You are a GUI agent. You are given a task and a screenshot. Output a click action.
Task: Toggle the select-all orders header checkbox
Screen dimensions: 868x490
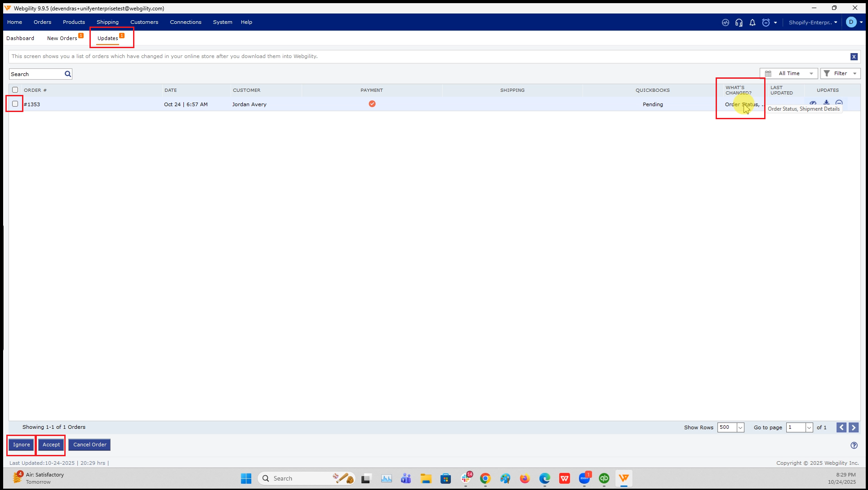[15, 90]
